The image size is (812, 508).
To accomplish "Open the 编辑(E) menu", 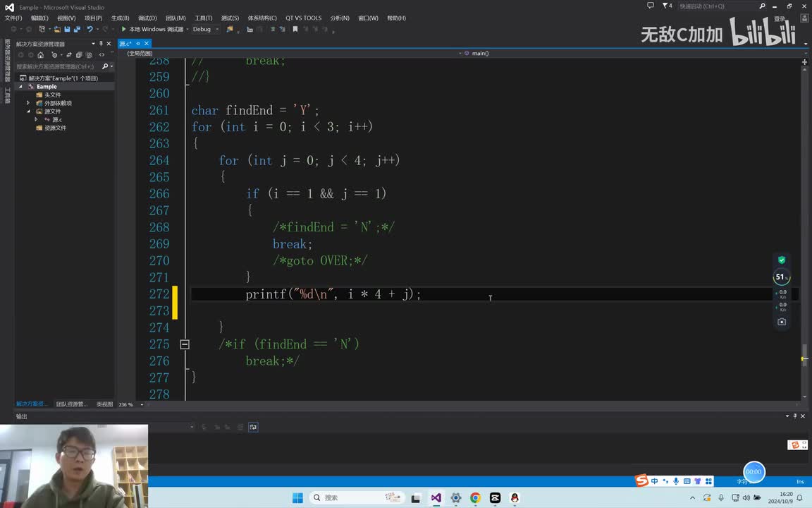I will (x=40, y=18).
